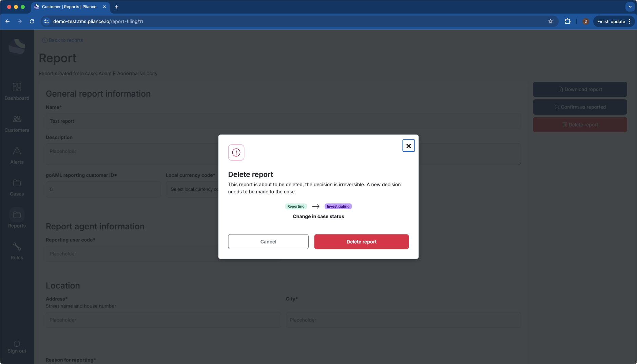This screenshot has width=637, height=364.
Task: Expand the tab search chevron at top right
Action: [630, 7]
